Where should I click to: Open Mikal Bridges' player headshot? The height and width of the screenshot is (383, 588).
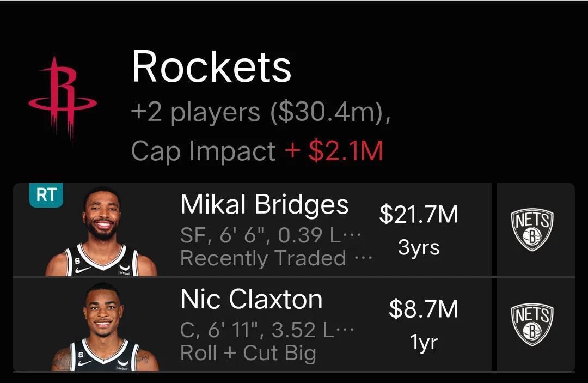101,231
